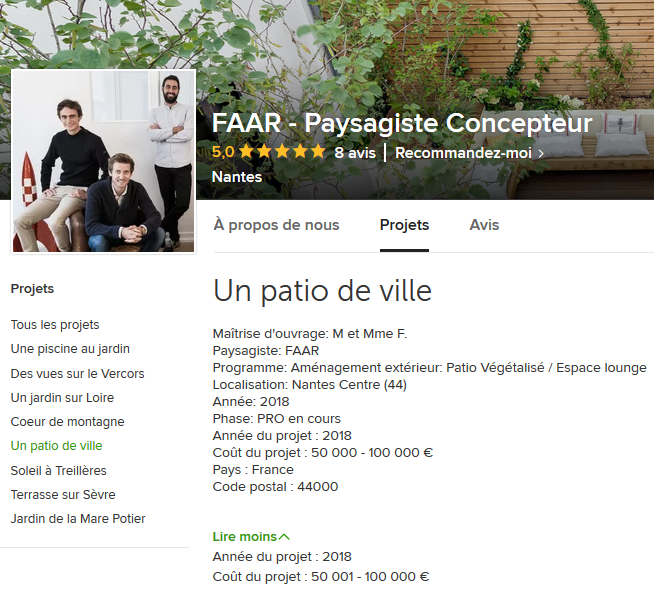Open the Des vues sur le Vercors project
This screenshot has width=654, height=593.
click(78, 374)
